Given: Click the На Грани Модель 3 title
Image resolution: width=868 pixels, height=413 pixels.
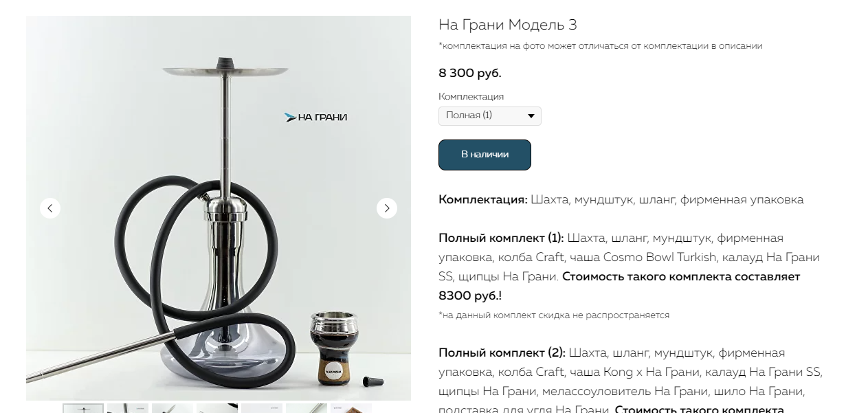Looking at the screenshot, I should point(508,25).
